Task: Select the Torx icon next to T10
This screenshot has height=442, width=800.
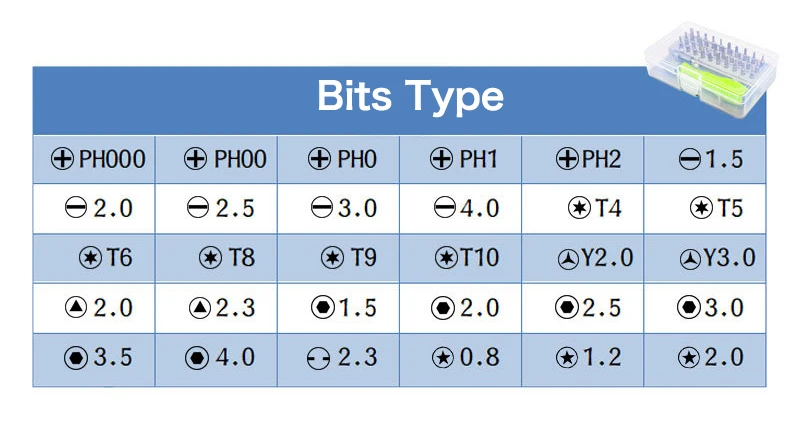Action: pyautogui.click(x=446, y=258)
